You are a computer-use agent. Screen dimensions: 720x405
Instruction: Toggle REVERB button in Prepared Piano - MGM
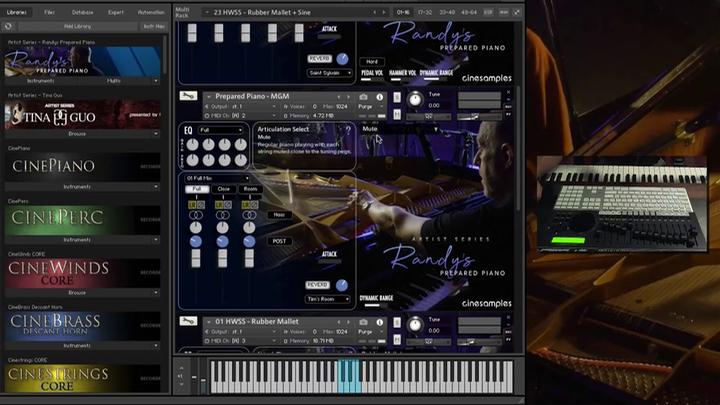click(x=318, y=285)
